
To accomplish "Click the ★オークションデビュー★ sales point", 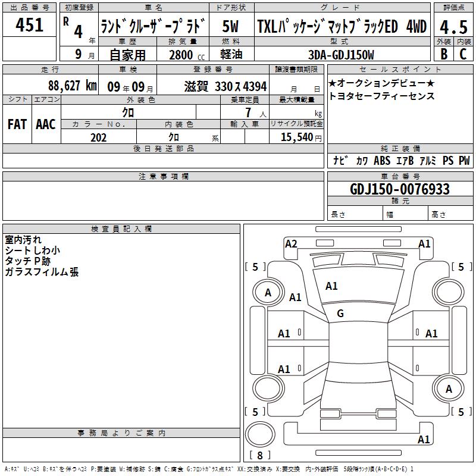I will pos(381,83).
